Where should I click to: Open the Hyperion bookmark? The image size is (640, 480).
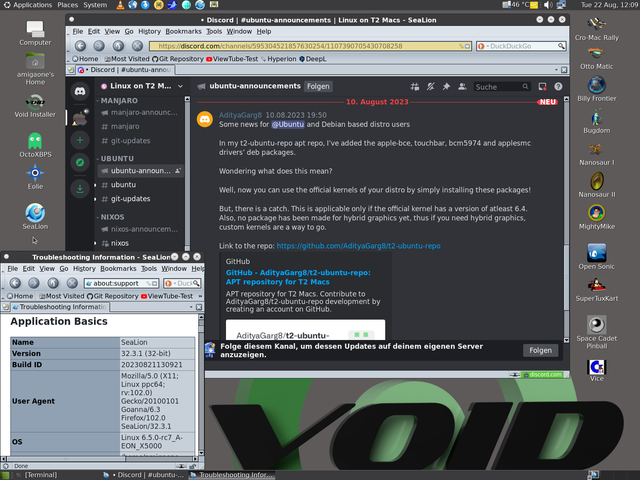coord(279,59)
